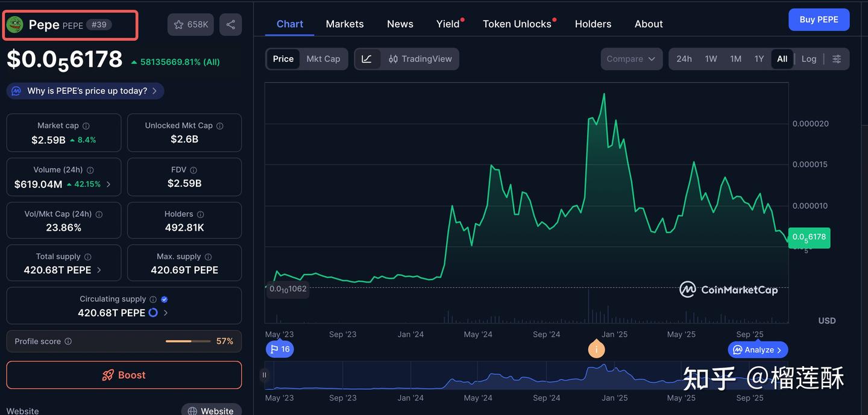
Task: Open the Yield tab
Action: (x=448, y=24)
